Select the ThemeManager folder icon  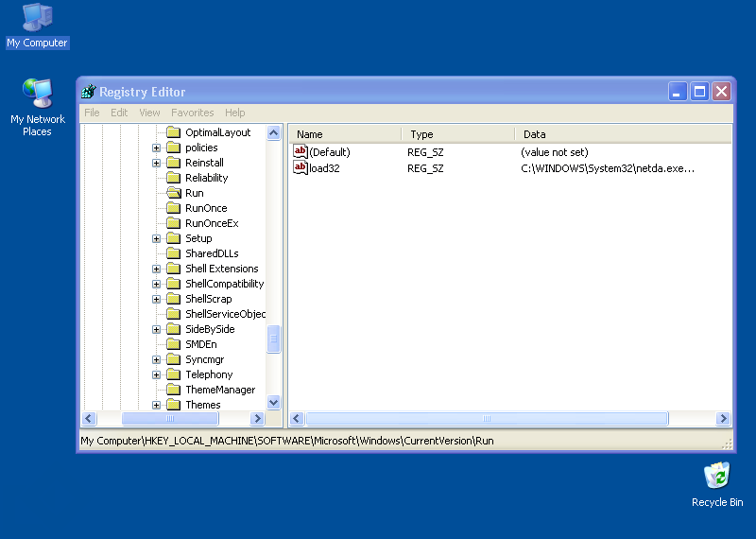point(174,390)
